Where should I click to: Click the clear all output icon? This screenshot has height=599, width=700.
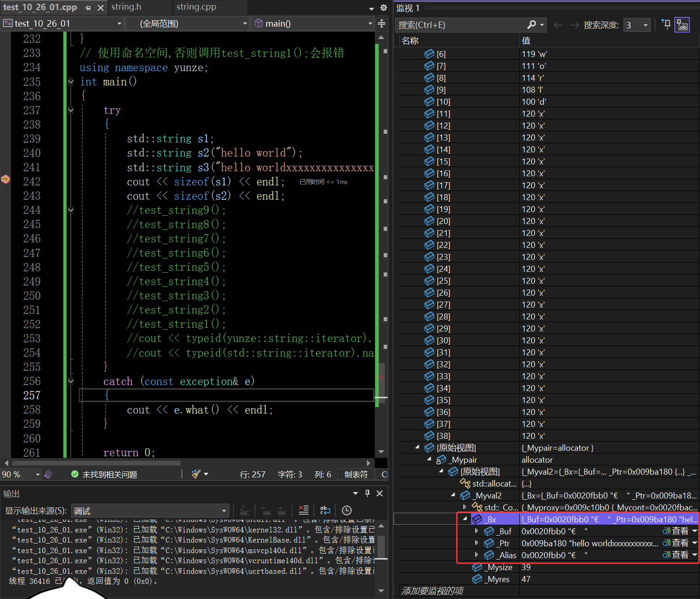304,510
